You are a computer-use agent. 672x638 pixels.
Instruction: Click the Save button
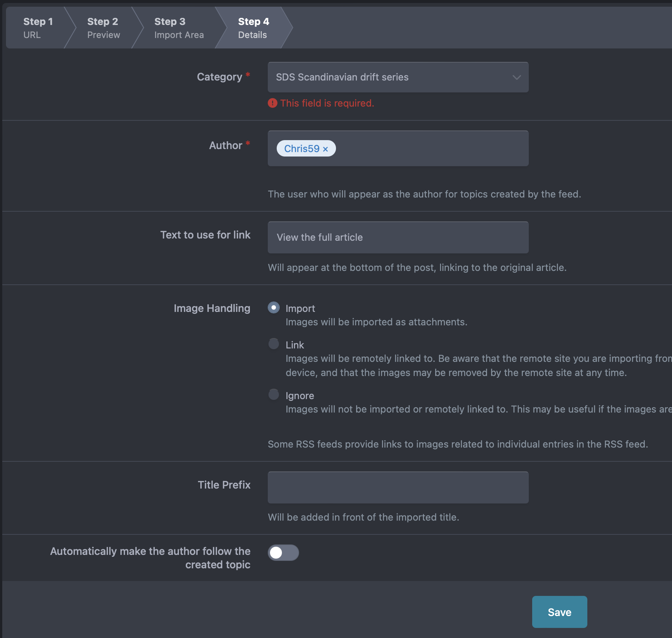pos(559,612)
